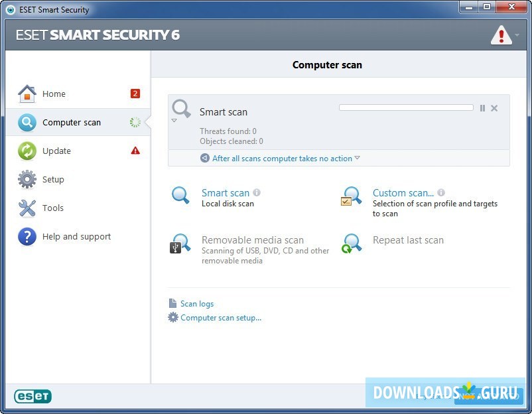
Task: Click the Smart scan progress bar
Action: 406,107
